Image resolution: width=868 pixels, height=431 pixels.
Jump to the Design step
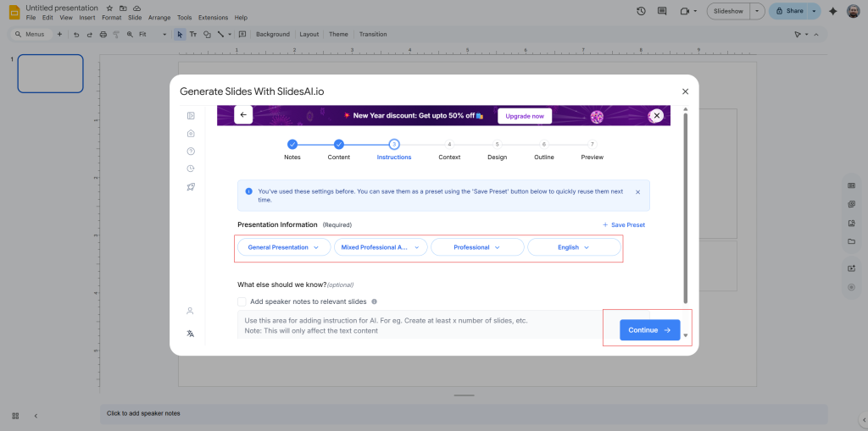[497, 145]
